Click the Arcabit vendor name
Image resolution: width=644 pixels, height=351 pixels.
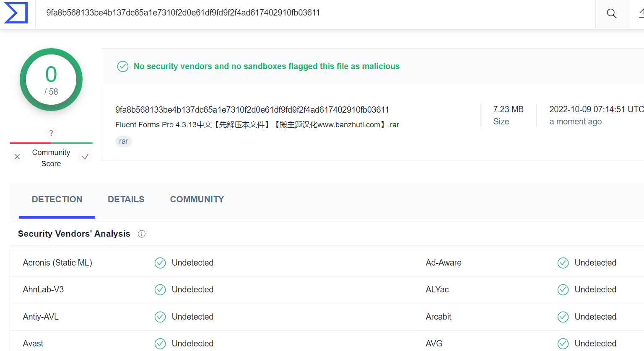[439, 317]
